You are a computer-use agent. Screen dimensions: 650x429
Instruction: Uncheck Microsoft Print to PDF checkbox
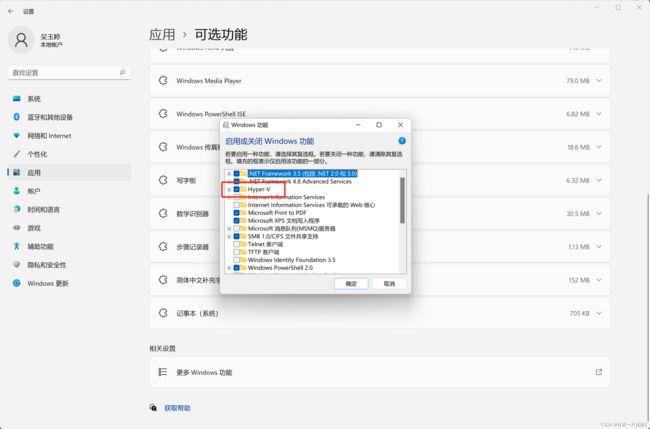click(x=236, y=213)
